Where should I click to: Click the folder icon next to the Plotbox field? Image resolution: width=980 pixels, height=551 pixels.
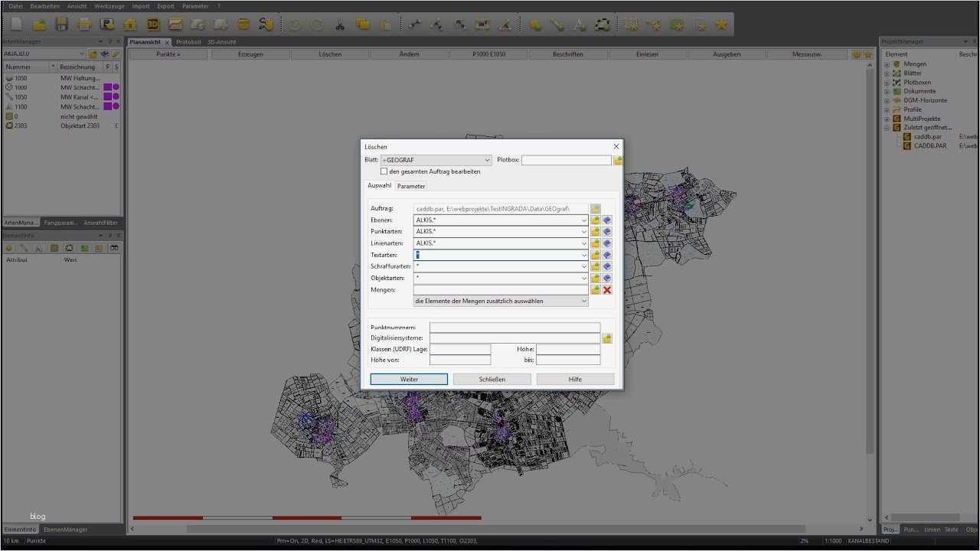click(617, 160)
